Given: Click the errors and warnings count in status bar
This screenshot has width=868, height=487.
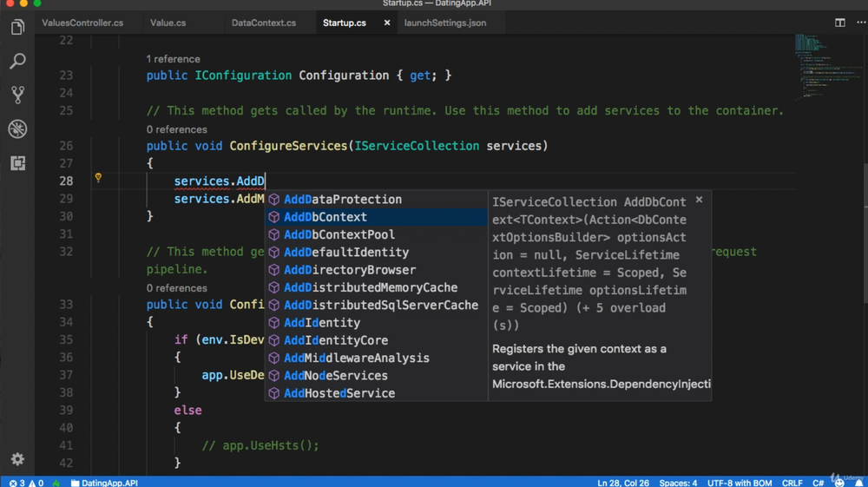Looking at the screenshot, I should [x=26, y=482].
